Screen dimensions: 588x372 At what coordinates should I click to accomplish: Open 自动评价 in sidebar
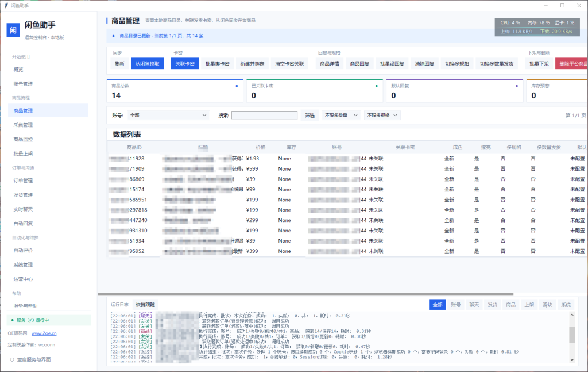[48, 250]
